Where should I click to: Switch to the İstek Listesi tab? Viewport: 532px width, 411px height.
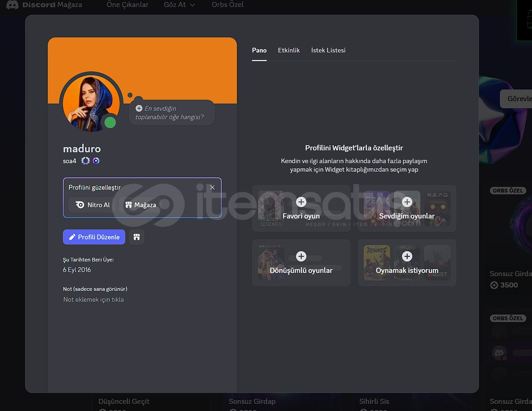[x=328, y=50]
